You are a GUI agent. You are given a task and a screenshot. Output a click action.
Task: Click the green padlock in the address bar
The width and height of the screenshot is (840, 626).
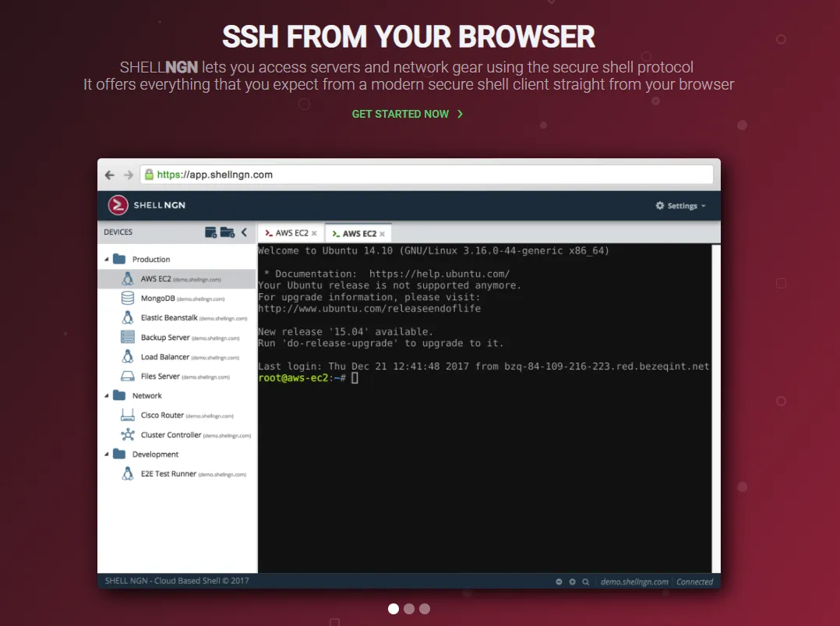tap(149, 174)
